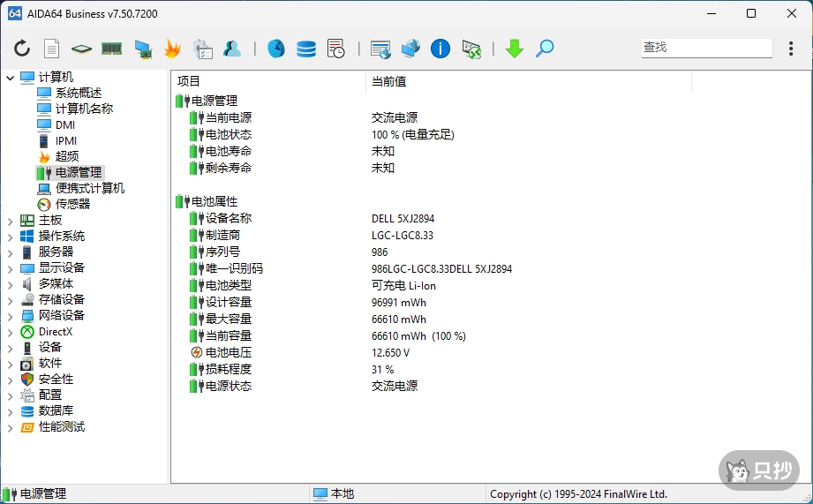Collapse the 计算机 tree node

(10, 78)
